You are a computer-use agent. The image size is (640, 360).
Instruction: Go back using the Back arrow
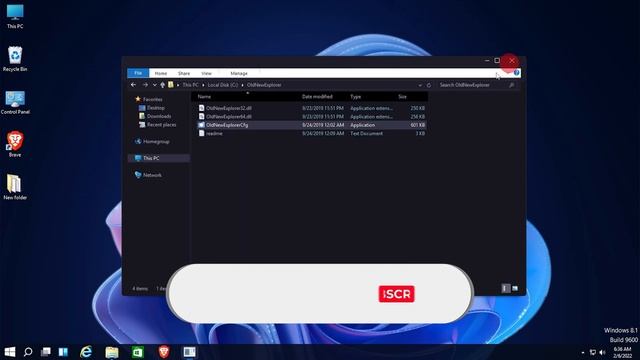coord(133,85)
